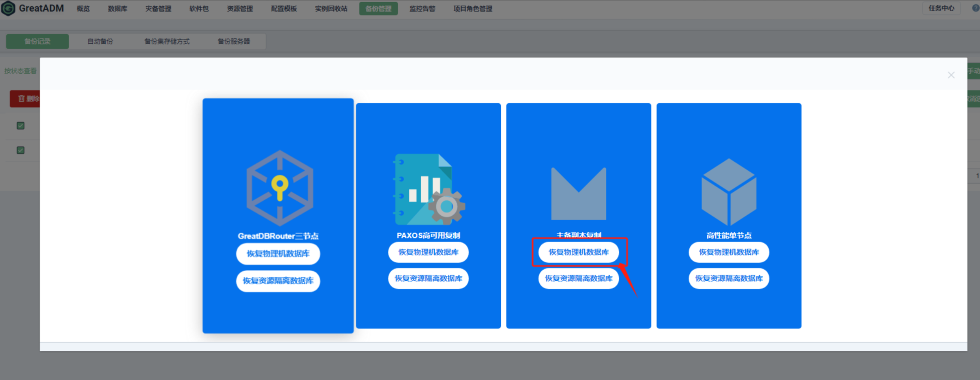Viewport: 980px width, 380px height.
Task: Switch to the 备份集存储方式 tab
Action: pyautogui.click(x=167, y=41)
